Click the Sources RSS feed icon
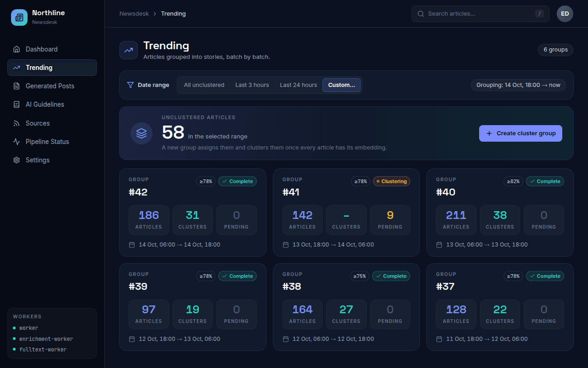Screen dimensions: 588x368 click(17, 123)
